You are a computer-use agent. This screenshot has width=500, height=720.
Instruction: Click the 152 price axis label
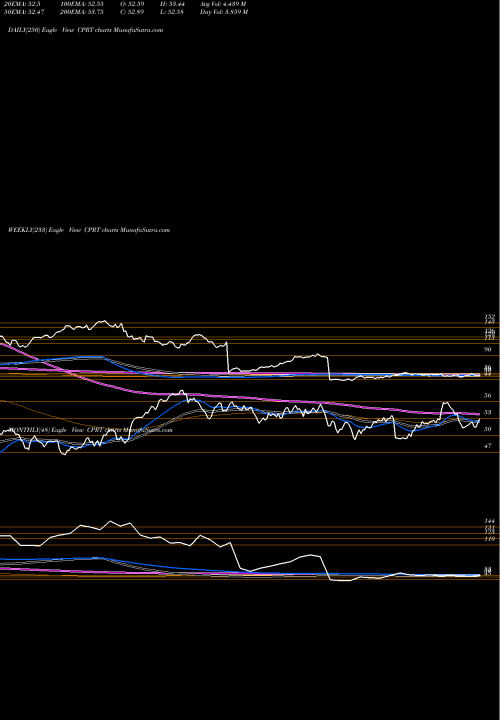[489, 317]
